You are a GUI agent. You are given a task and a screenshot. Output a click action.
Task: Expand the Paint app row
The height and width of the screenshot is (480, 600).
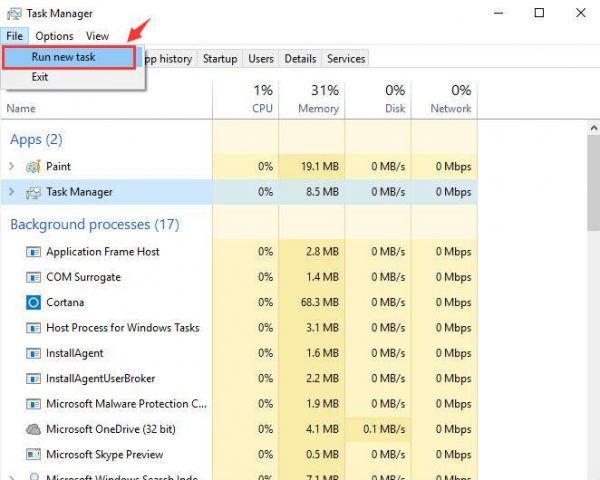tap(11, 167)
